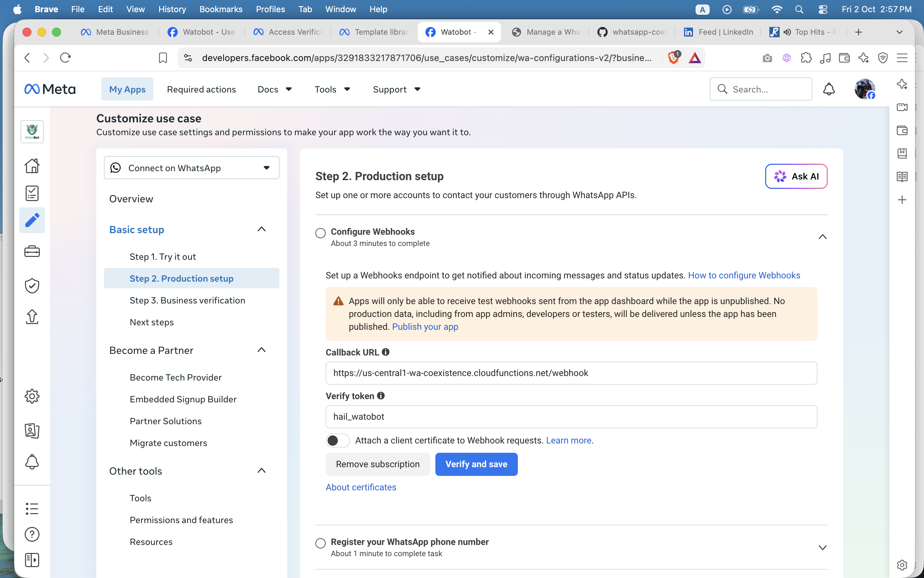This screenshot has height=578, width=924.
Task: Click the Verify token input field
Action: 571,417
